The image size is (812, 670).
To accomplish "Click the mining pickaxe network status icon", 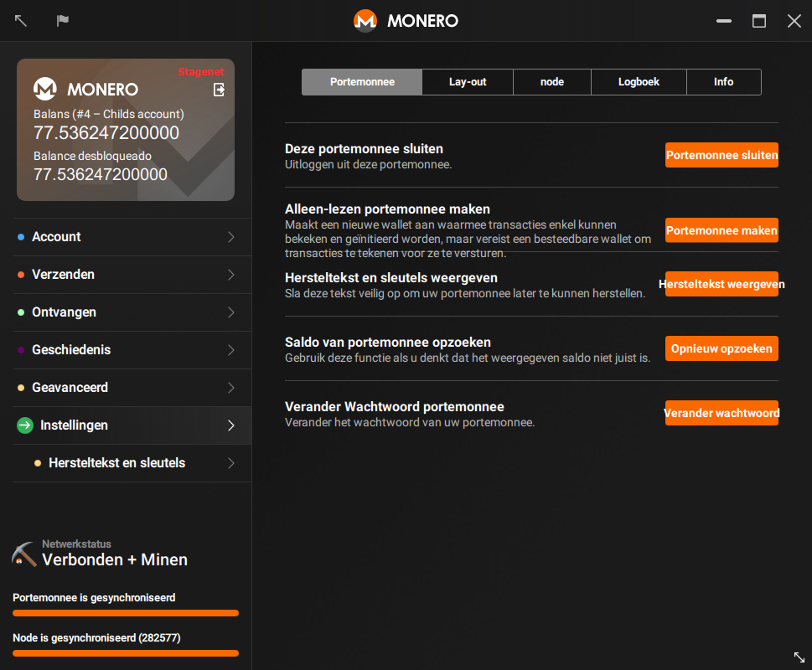I will 23,554.
